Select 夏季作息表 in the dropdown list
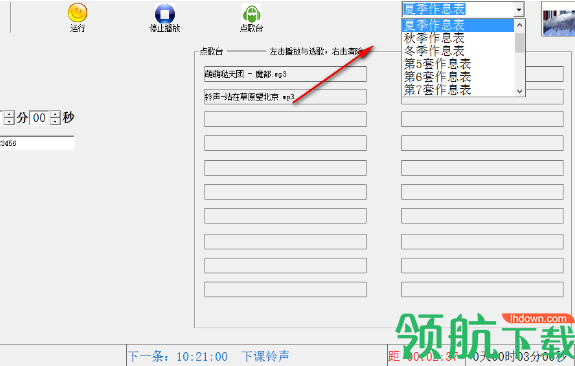The image size is (575, 366). coord(458,25)
